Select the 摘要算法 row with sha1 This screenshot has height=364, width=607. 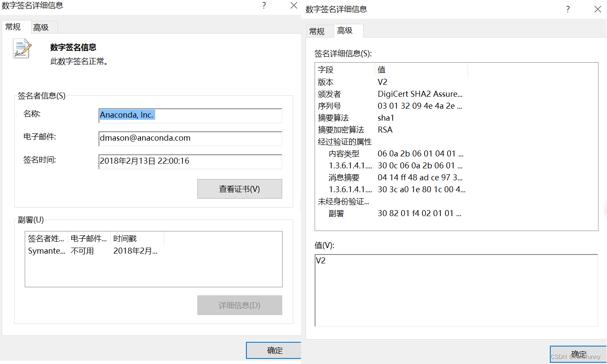pos(456,118)
